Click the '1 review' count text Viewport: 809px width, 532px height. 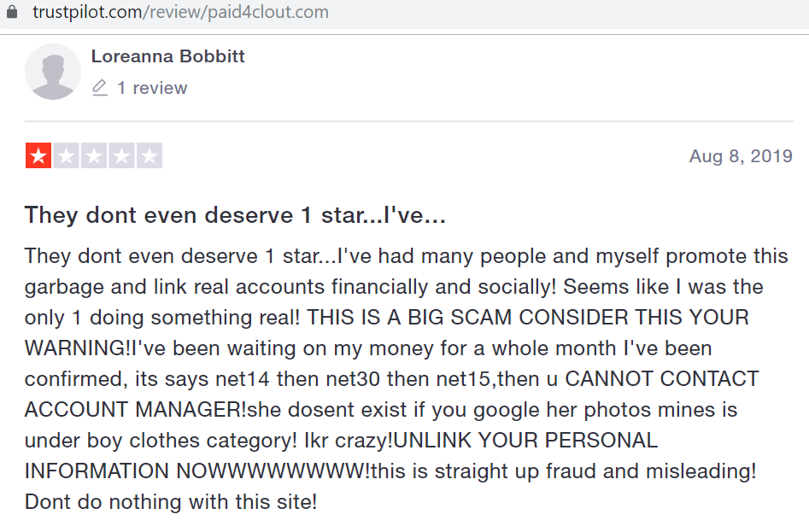152,88
